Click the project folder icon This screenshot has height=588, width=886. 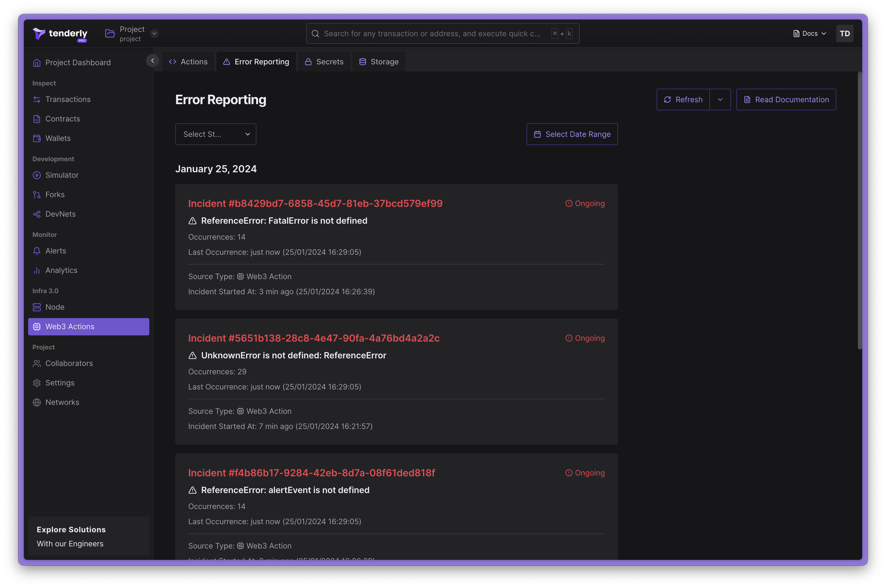110,33
